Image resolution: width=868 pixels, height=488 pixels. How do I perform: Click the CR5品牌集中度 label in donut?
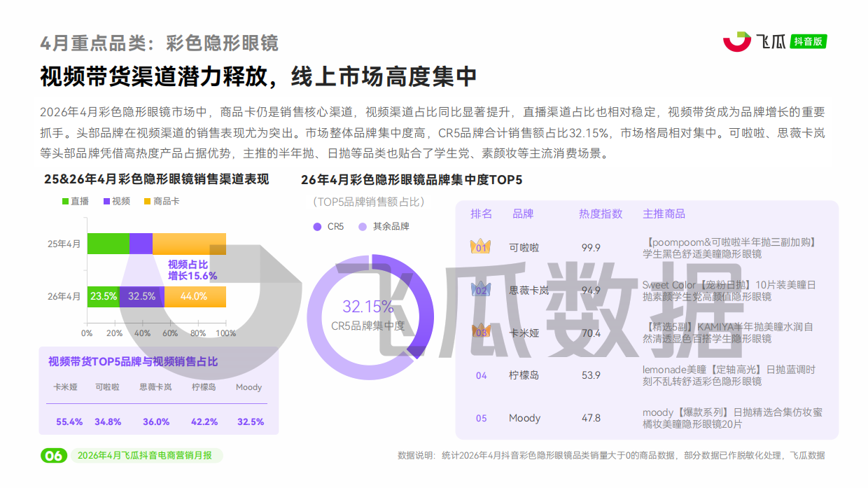pos(368,326)
